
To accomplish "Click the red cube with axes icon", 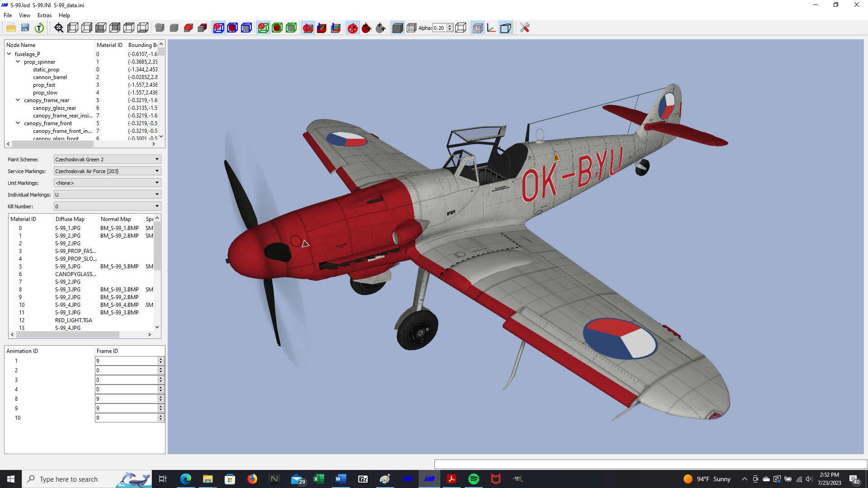I will click(x=322, y=28).
